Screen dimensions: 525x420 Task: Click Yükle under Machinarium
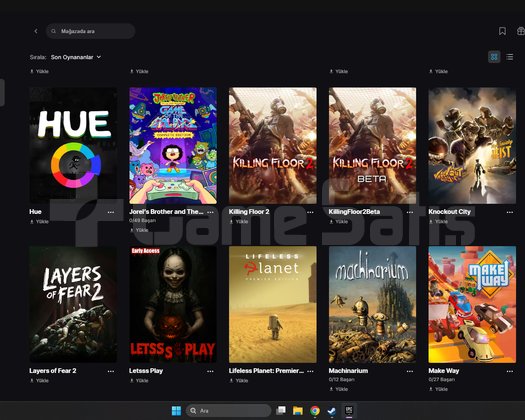pyautogui.click(x=339, y=389)
